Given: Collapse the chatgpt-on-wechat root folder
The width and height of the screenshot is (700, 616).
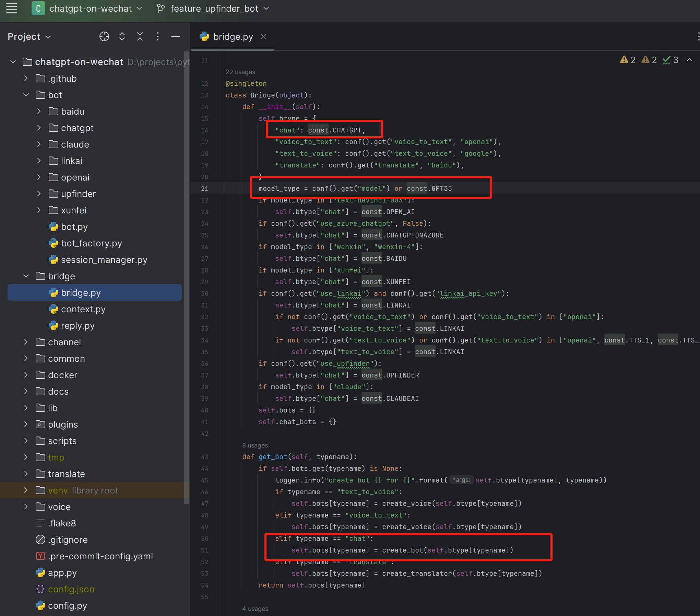Looking at the screenshot, I should point(13,62).
